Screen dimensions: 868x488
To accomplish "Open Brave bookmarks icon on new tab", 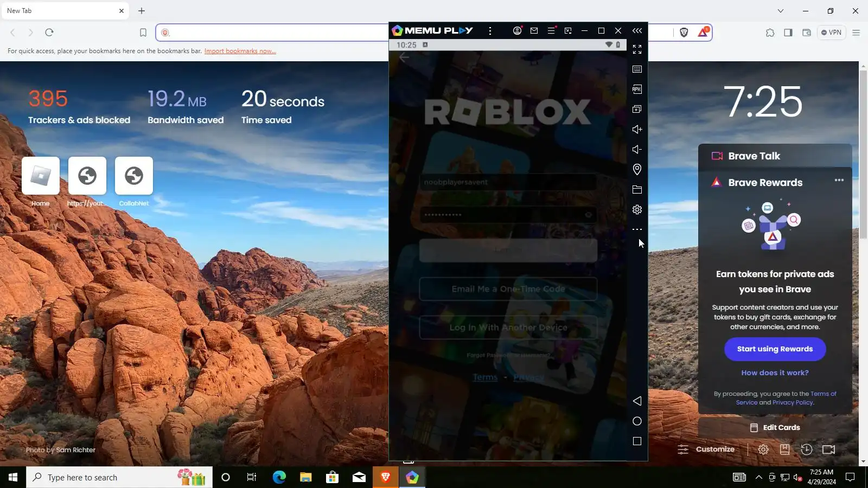I will 784,450.
